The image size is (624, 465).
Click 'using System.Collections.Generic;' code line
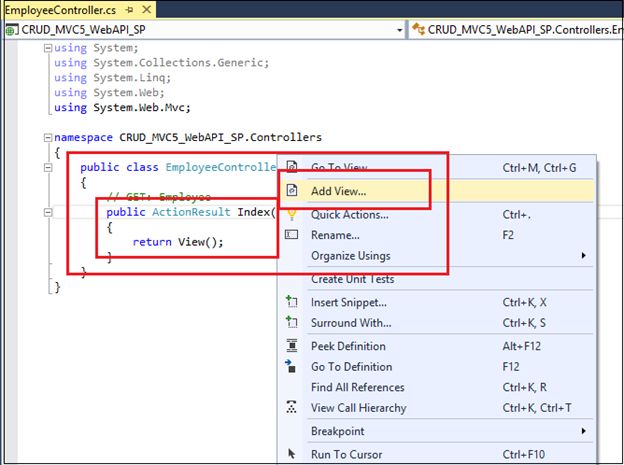coord(162,63)
